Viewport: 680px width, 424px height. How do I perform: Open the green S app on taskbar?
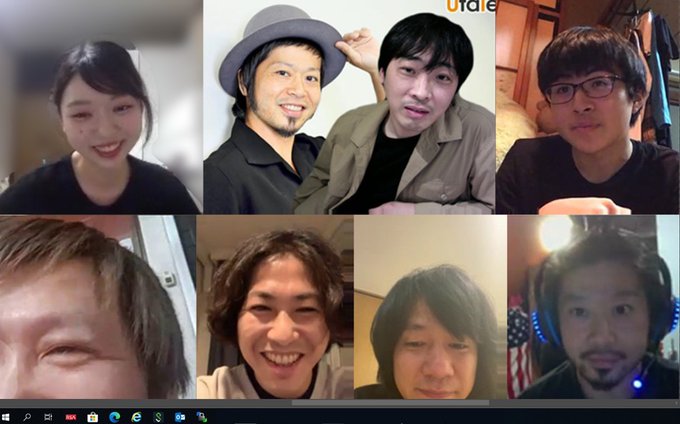point(158,417)
